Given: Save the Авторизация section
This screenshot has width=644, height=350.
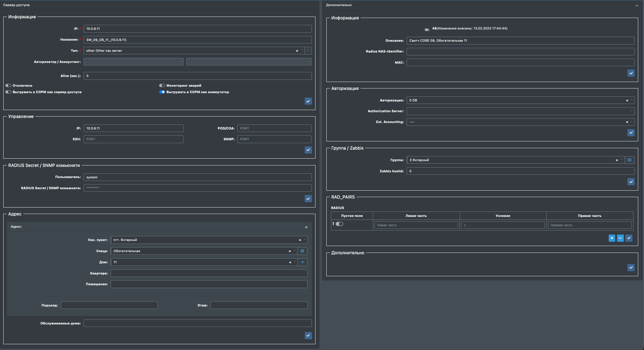Looking at the screenshot, I should click(x=631, y=133).
